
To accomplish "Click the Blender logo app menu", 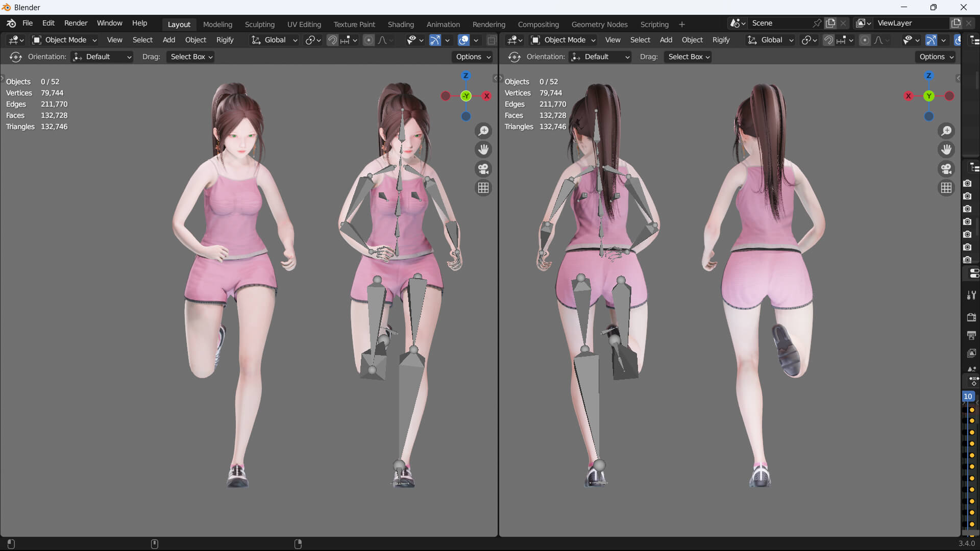I will [x=11, y=23].
